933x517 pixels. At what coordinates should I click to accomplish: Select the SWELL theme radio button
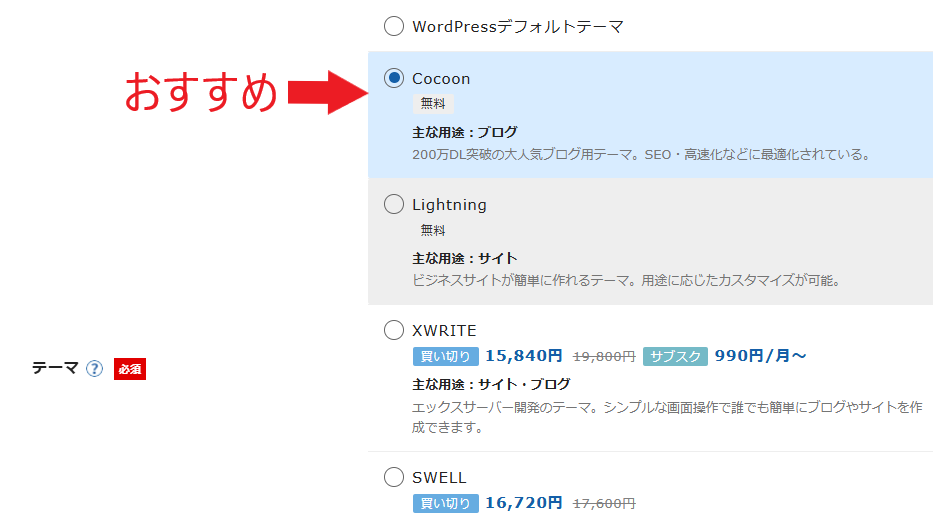pyautogui.click(x=394, y=477)
